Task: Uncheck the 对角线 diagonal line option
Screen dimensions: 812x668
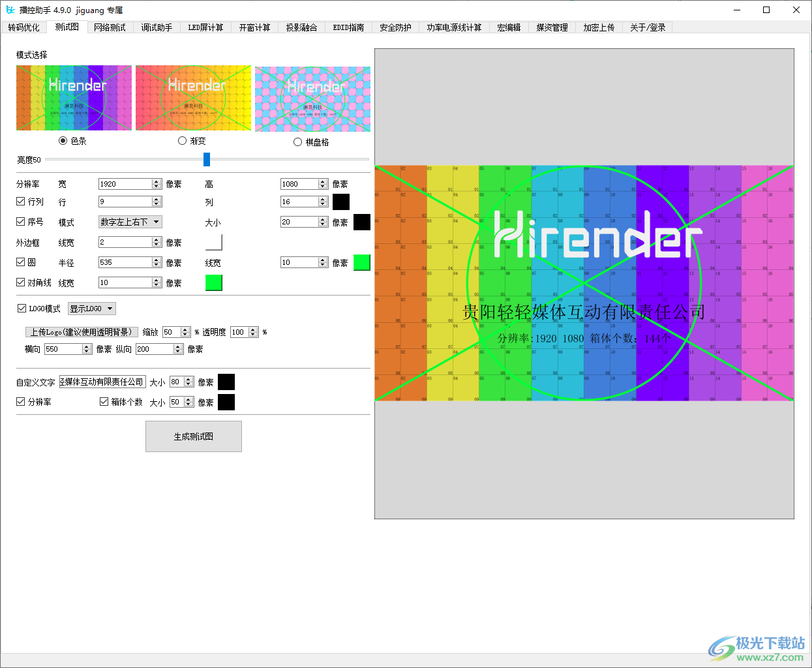Action: pyautogui.click(x=20, y=282)
